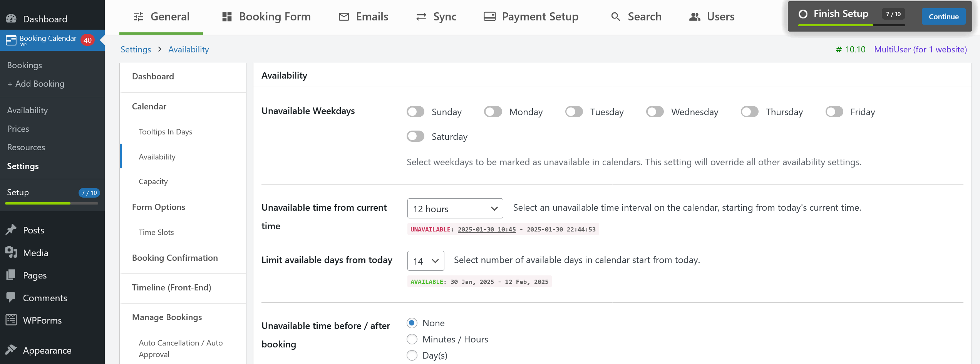This screenshot has height=364, width=980.
Task: Open the 14 days limit dropdown
Action: (x=426, y=261)
